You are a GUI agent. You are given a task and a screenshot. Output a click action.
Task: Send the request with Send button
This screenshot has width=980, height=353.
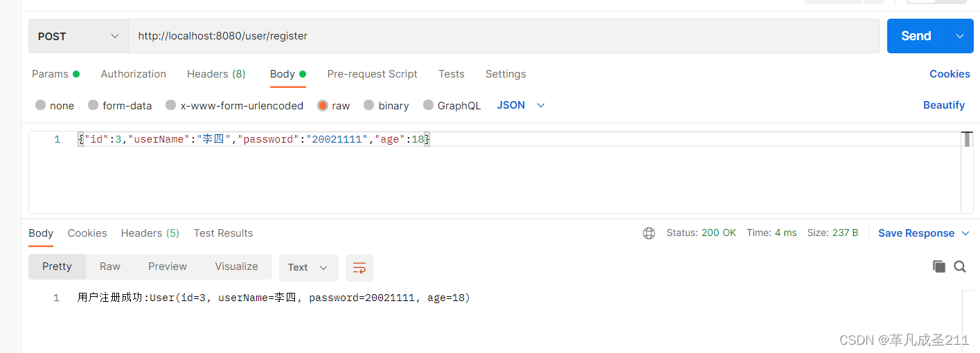(916, 36)
